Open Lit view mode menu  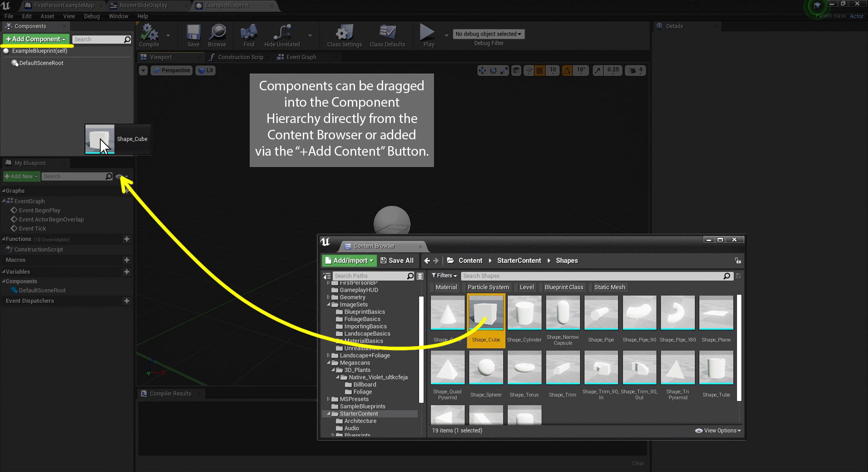coord(206,70)
